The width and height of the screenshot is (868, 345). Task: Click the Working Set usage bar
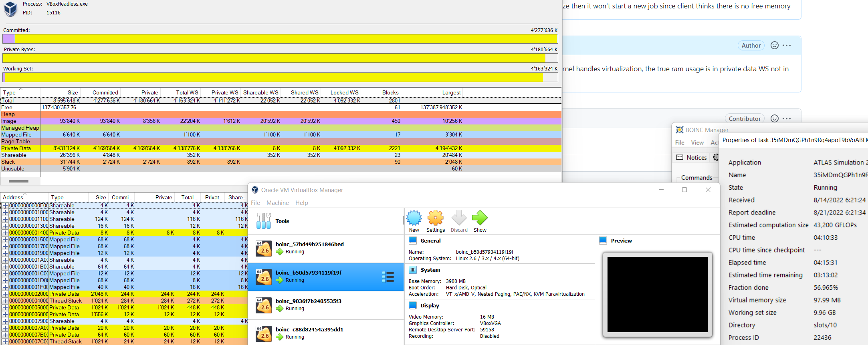point(280,77)
